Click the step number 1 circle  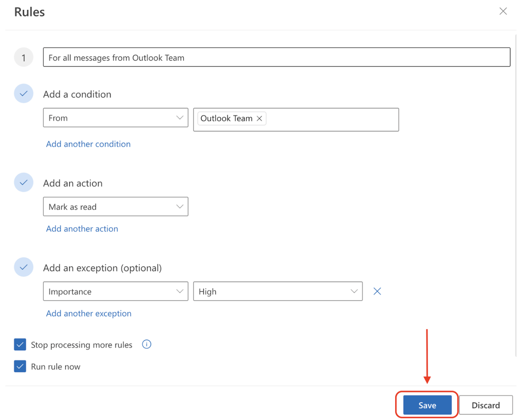pos(24,57)
